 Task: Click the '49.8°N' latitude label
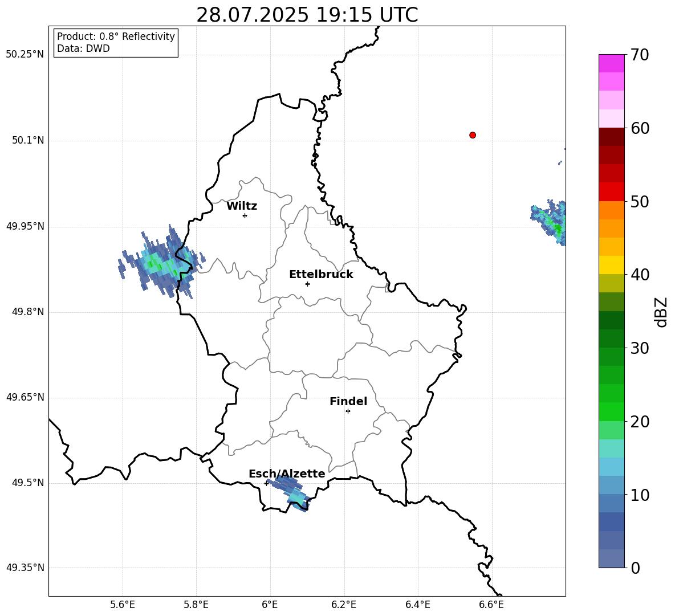(28, 312)
